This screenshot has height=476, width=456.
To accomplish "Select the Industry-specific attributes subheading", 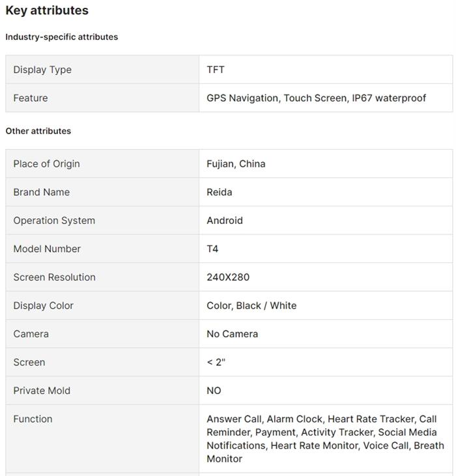I will [62, 37].
